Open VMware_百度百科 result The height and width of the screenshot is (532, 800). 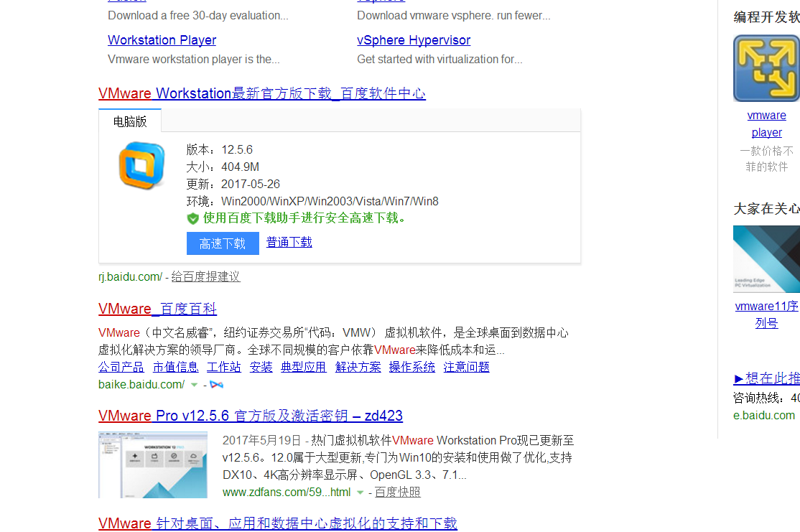pyautogui.click(x=158, y=309)
